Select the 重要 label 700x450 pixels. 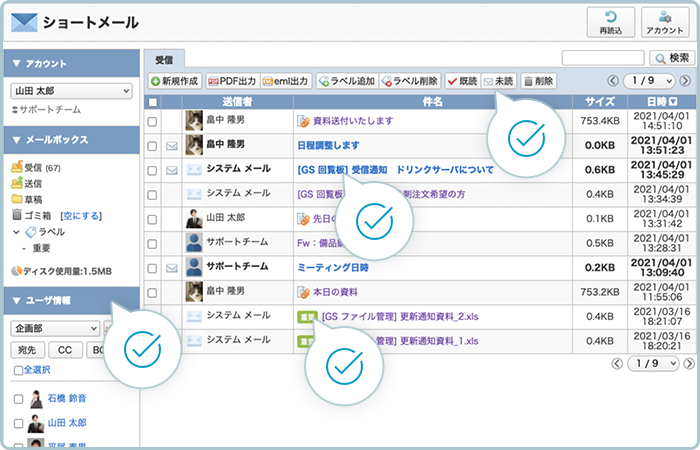click(x=41, y=248)
